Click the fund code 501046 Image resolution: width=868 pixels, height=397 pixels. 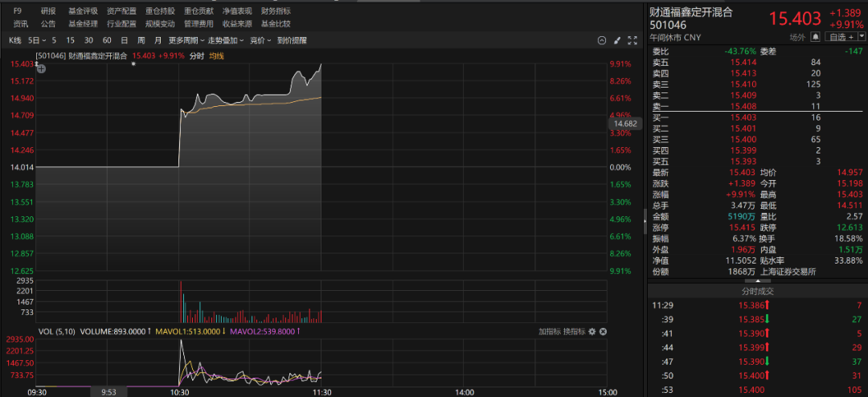tap(669, 26)
